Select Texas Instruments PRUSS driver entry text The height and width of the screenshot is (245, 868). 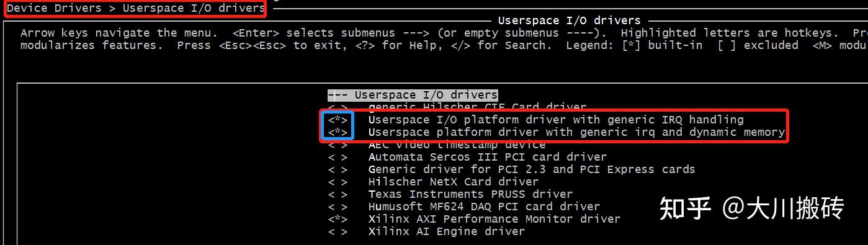click(x=470, y=194)
